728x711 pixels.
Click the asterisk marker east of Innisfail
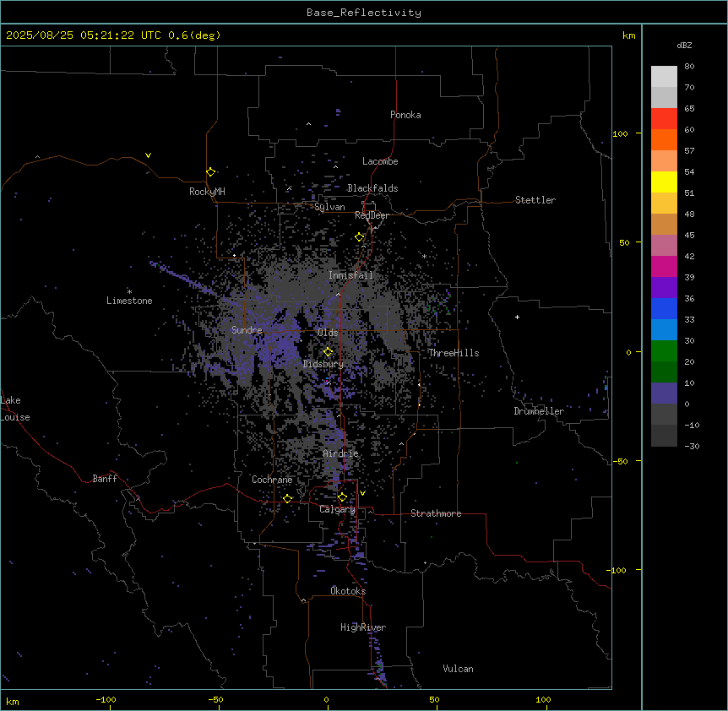click(x=424, y=256)
